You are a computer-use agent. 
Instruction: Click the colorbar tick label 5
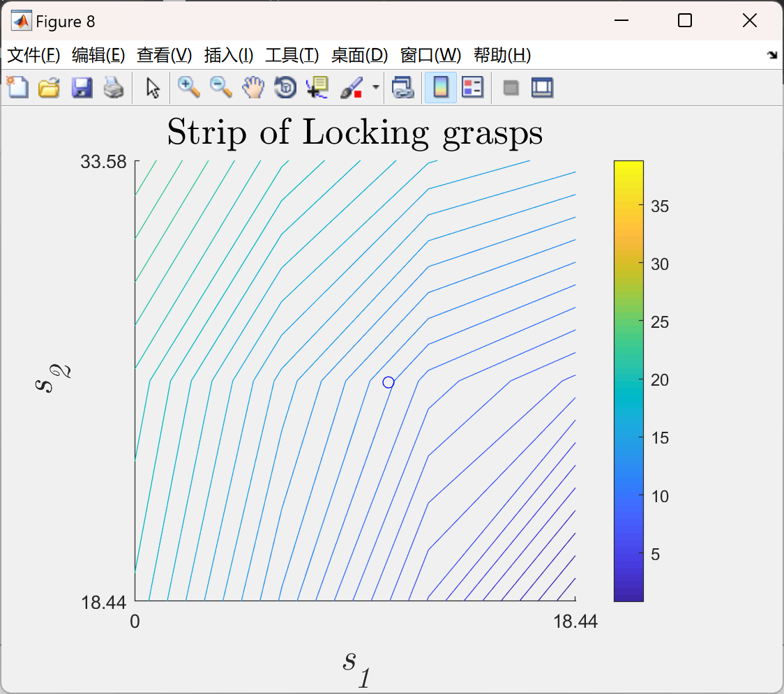coord(655,554)
